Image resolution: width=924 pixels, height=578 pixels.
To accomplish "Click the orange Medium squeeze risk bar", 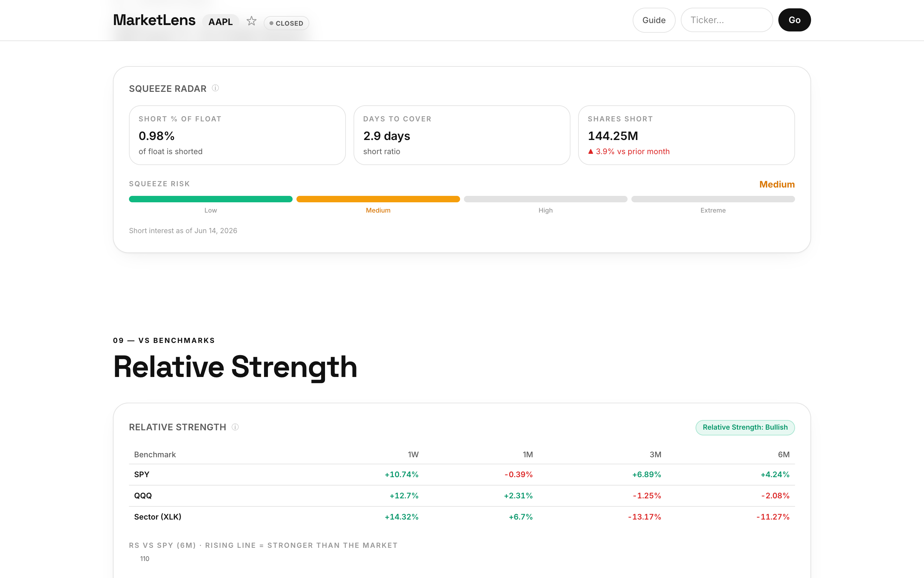I will (378, 199).
